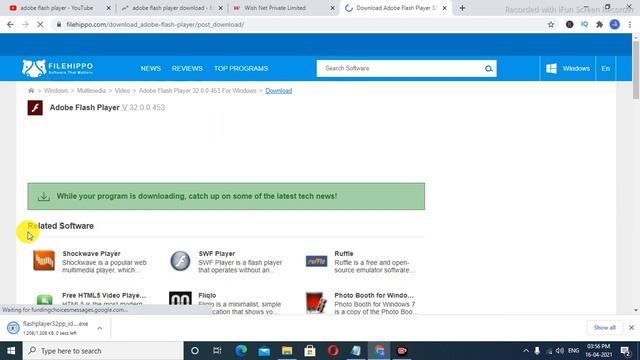640x360 pixels.
Task: Close the adobe flash player YouTube tab
Action: 109,8
